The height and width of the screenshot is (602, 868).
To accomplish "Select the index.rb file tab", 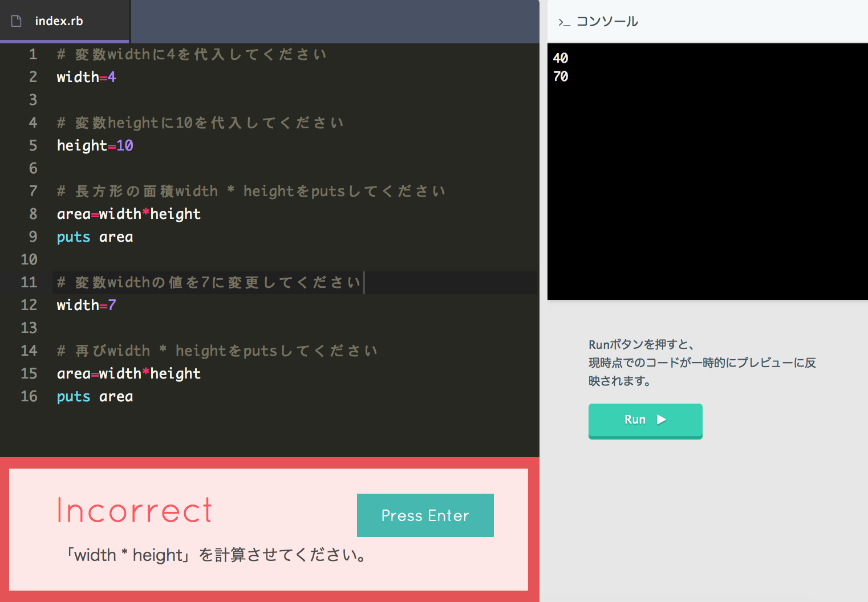I will 64,21.
